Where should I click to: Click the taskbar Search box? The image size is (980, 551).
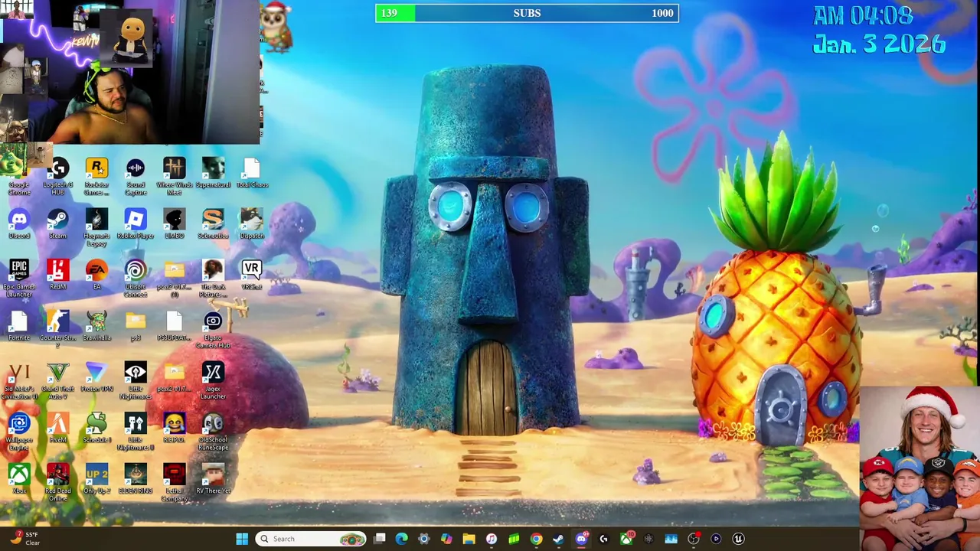(x=312, y=539)
